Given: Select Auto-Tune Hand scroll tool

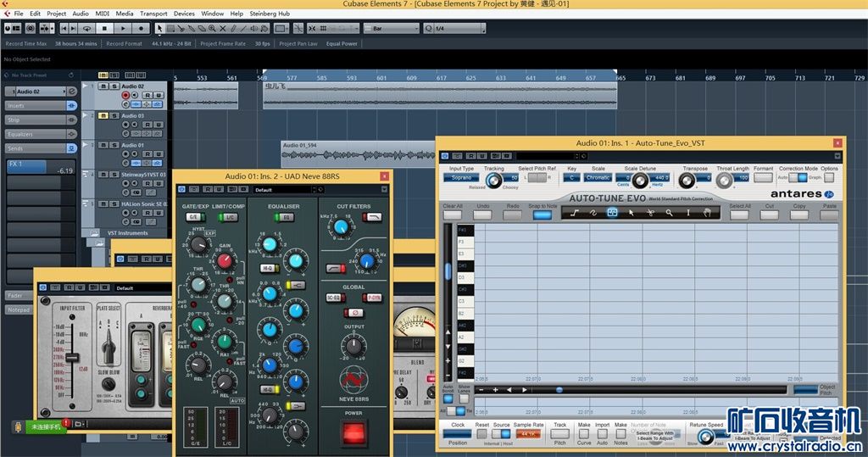Looking at the screenshot, I should tap(707, 213).
